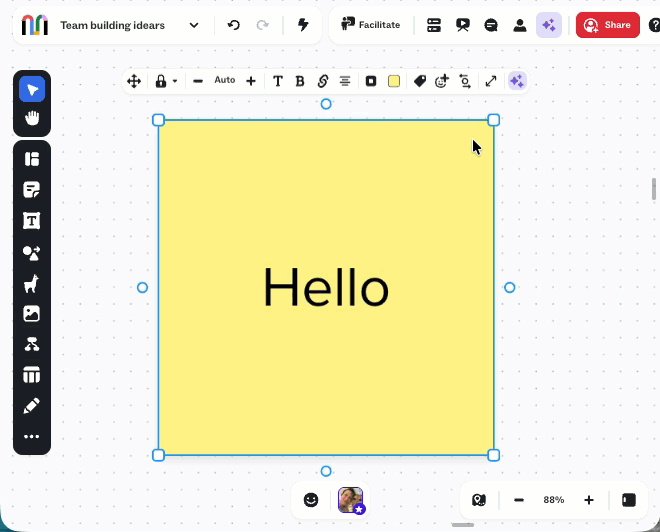This screenshot has width=660, height=532.
Task: Click the Team building idears title
Action: tap(112, 25)
